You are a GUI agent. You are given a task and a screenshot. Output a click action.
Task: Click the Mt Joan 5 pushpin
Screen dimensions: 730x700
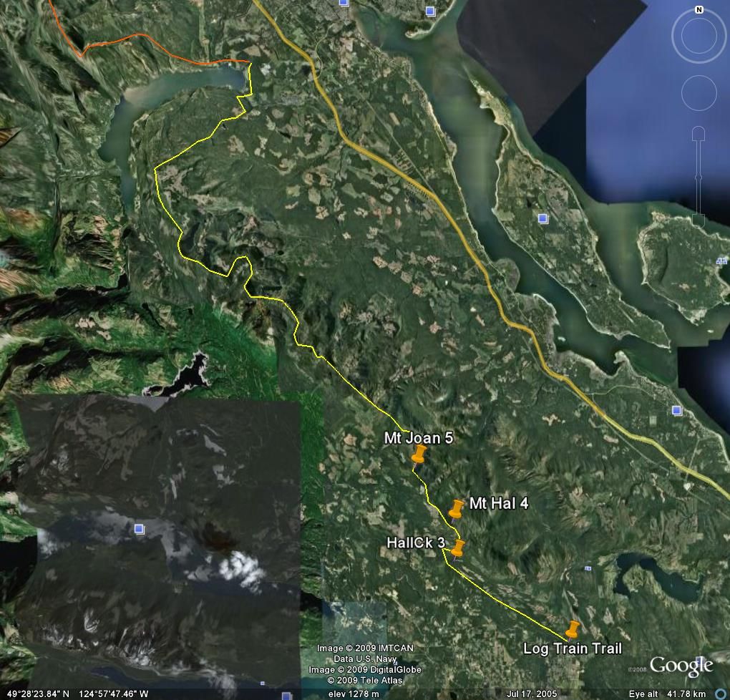tap(419, 454)
